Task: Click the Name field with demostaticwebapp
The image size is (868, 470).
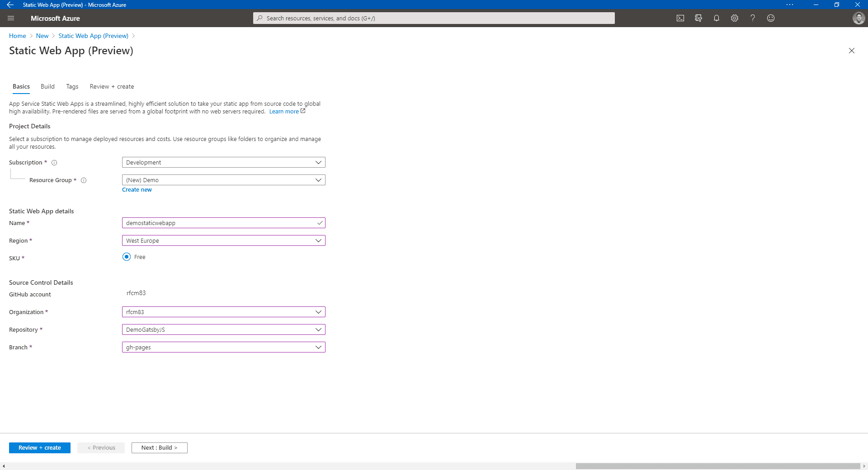Action: 223,223
